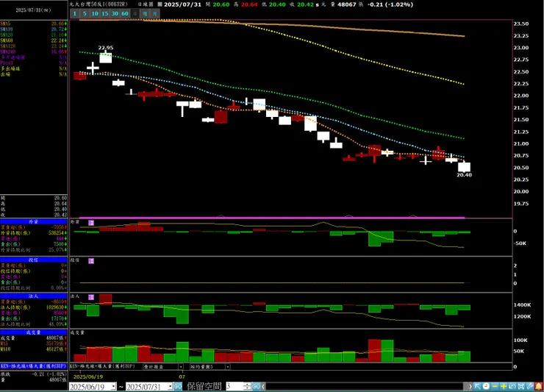Image resolution: width=544 pixels, height=392 pixels.
Task: Open purple settings icon in 投信 panel
Action: 91,261
